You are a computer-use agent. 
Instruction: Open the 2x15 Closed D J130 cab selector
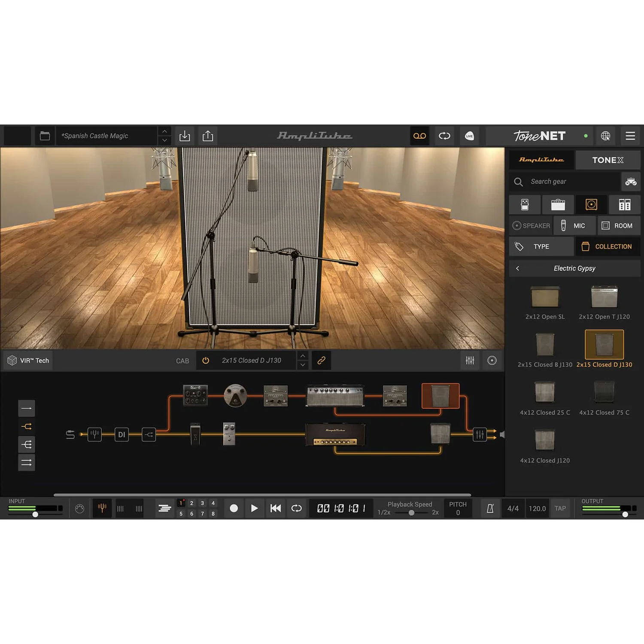point(252,361)
